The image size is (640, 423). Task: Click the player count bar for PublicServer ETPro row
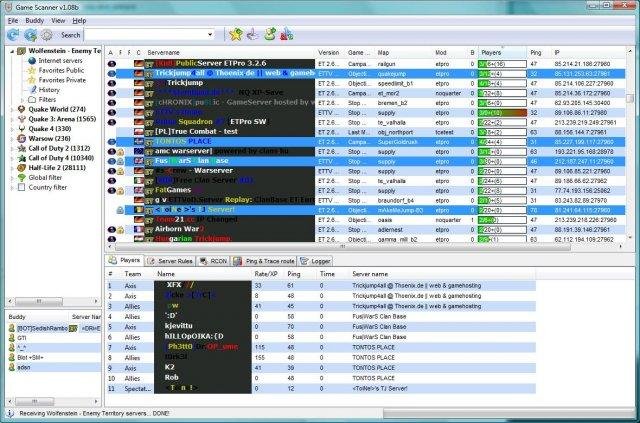coord(502,64)
